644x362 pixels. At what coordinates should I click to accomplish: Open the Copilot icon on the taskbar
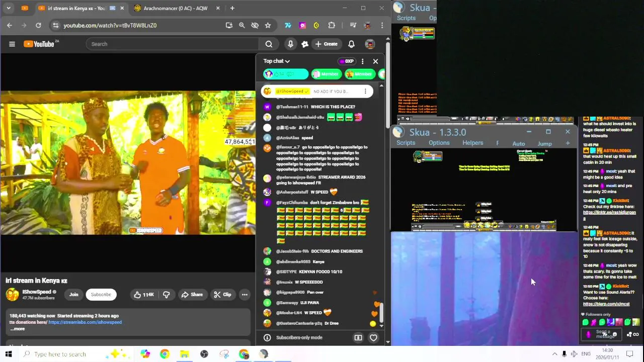[145, 354]
